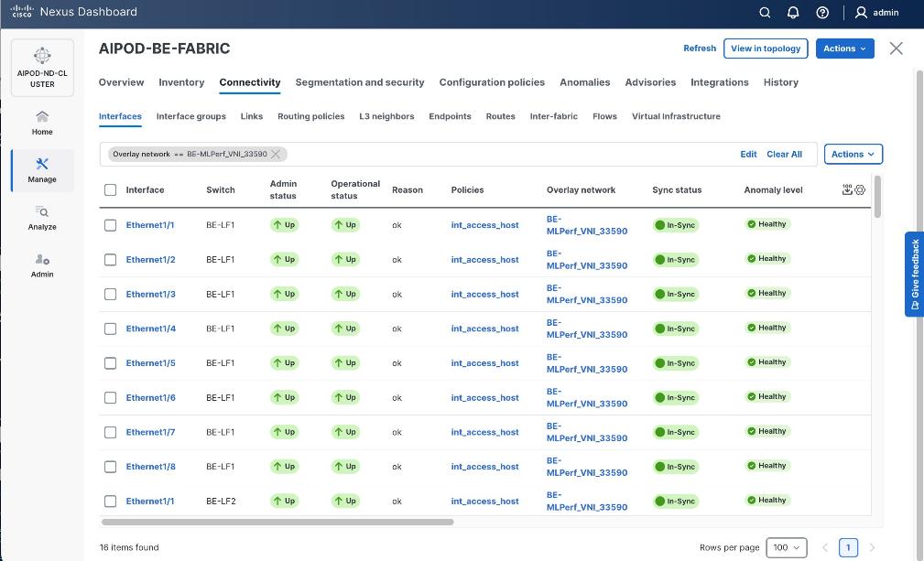Toggle the select-all header checkbox

click(x=111, y=190)
